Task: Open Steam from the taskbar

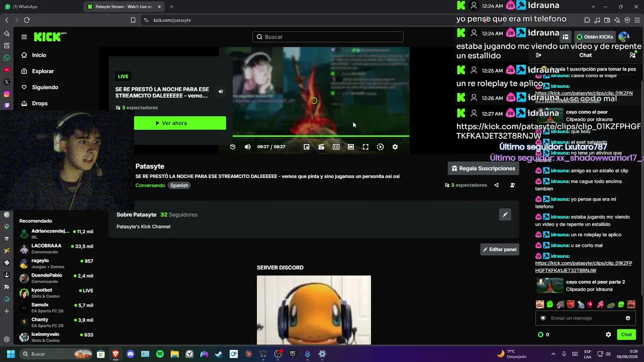Action: (x=219, y=354)
